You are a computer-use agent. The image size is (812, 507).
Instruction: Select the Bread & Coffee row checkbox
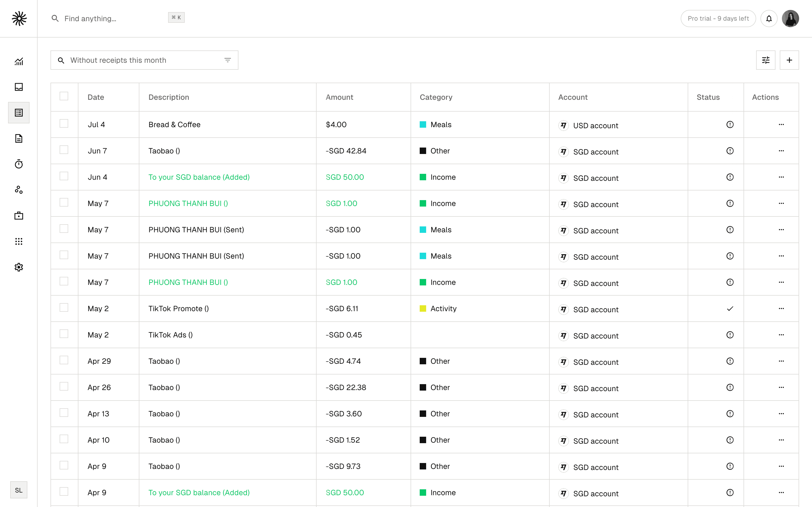[x=64, y=123]
